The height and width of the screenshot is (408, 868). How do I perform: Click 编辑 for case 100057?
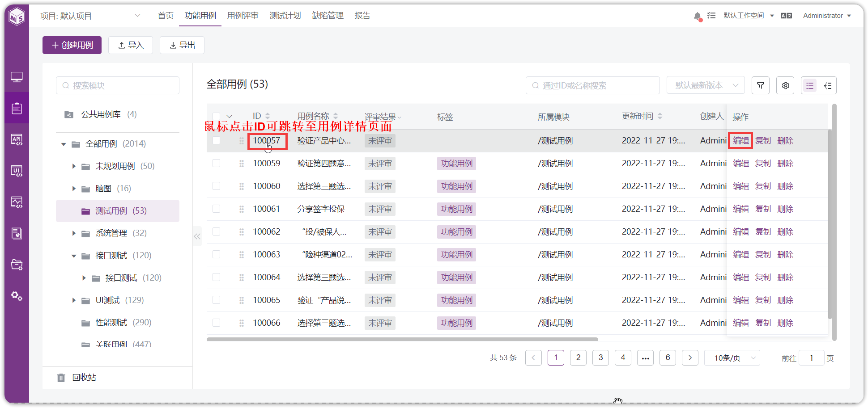coord(741,141)
